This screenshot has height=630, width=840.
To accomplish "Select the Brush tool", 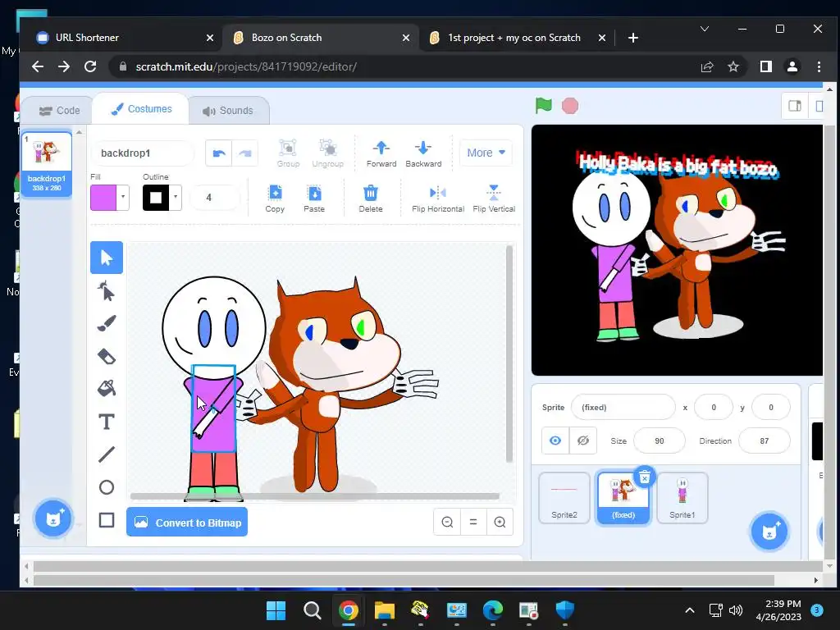I will tap(107, 323).
